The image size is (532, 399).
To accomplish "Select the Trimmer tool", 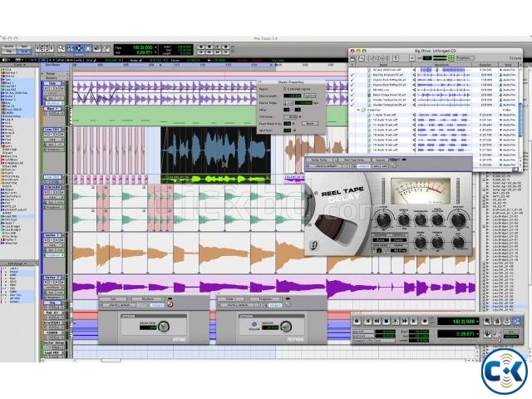I will click(x=70, y=48).
